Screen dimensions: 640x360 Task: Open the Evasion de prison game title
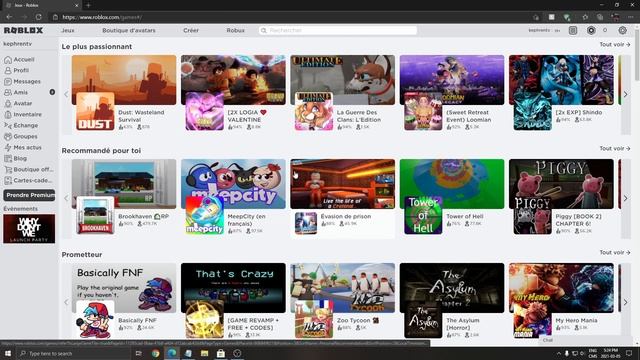pos(346,216)
